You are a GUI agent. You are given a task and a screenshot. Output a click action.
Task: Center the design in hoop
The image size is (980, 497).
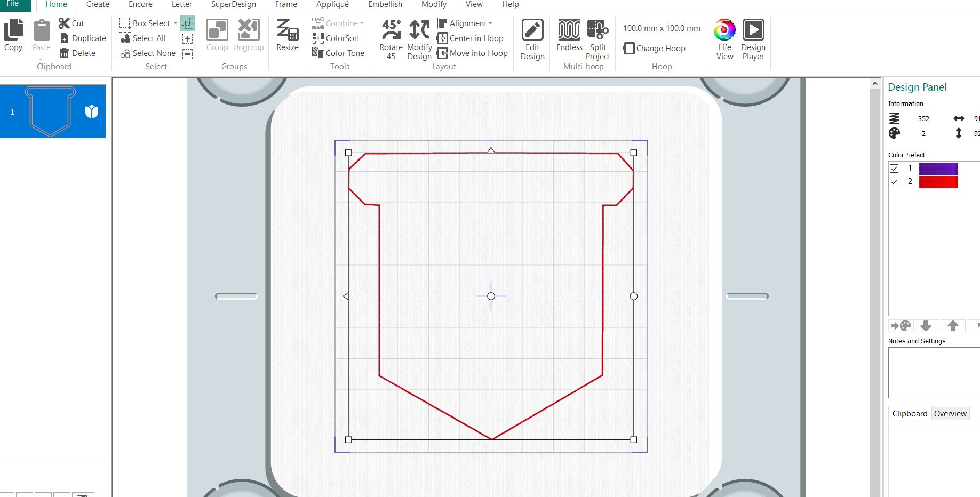point(470,38)
